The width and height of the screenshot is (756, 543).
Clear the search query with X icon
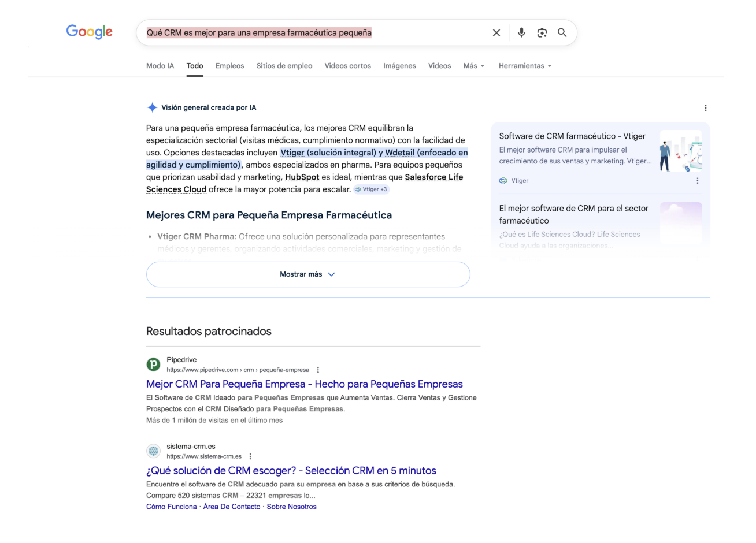[x=496, y=33]
